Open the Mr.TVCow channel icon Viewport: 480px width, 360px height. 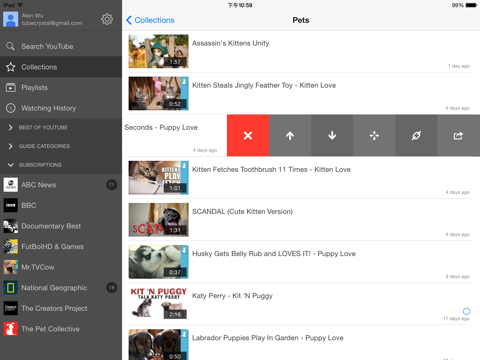11,267
